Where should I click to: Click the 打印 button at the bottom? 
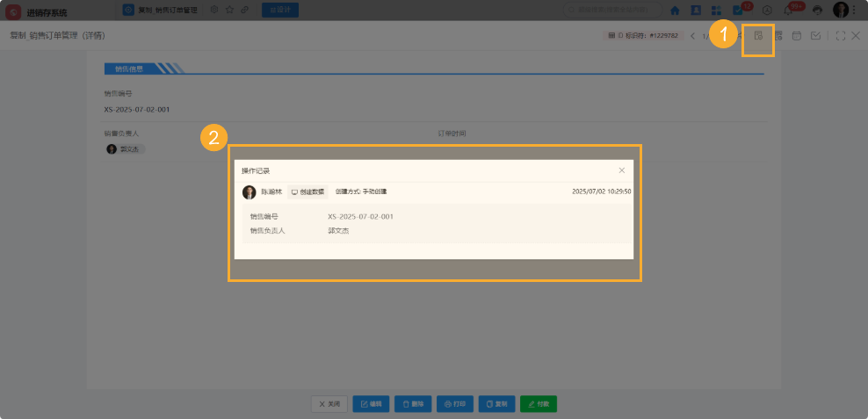click(455, 404)
